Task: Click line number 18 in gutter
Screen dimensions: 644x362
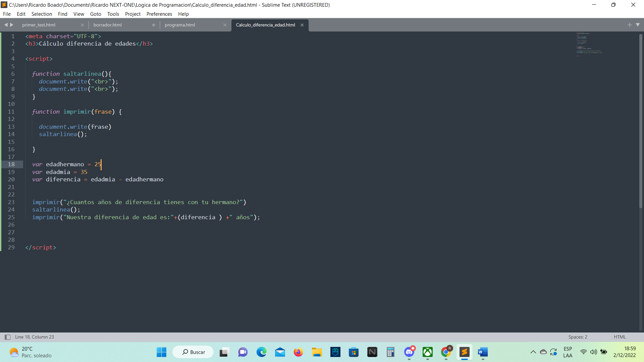Action: pyautogui.click(x=11, y=164)
